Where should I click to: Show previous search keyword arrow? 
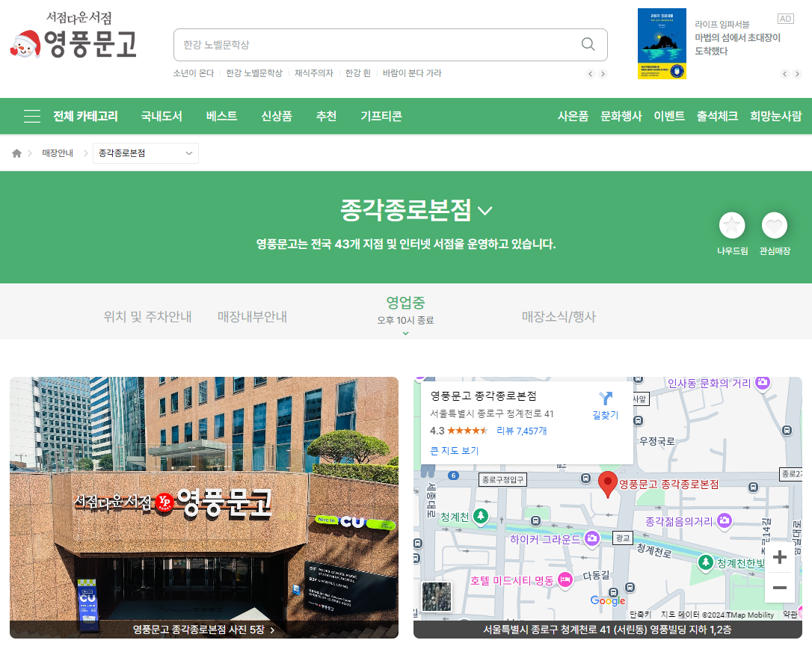pyautogui.click(x=591, y=73)
